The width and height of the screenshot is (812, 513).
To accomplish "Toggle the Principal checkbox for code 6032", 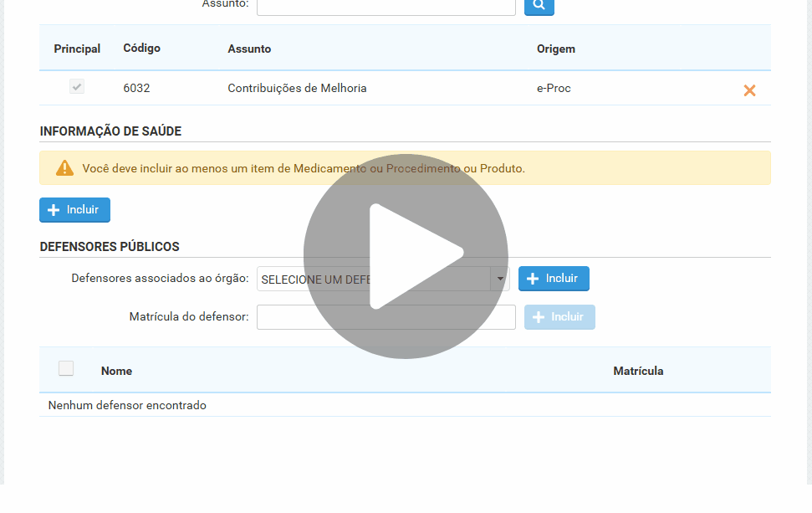I will pyautogui.click(x=77, y=87).
